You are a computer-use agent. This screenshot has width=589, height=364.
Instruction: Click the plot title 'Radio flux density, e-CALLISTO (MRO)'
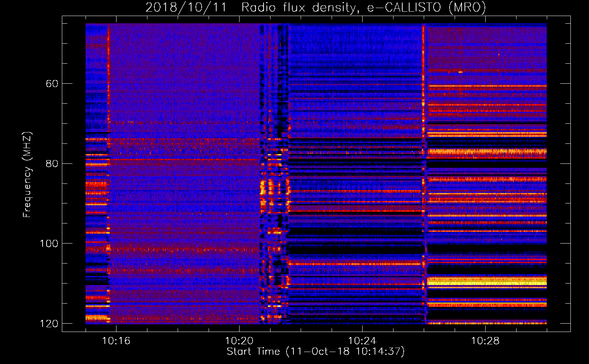(x=364, y=7)
